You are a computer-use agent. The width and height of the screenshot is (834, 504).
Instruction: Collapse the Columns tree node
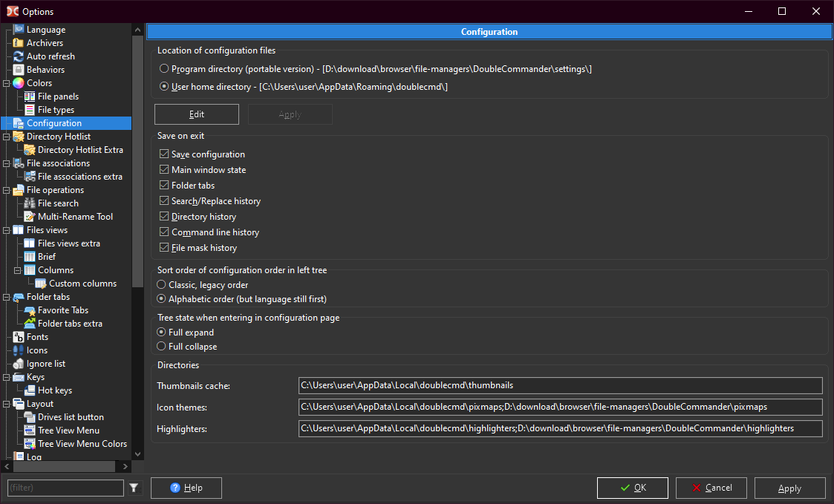point(18,270)
